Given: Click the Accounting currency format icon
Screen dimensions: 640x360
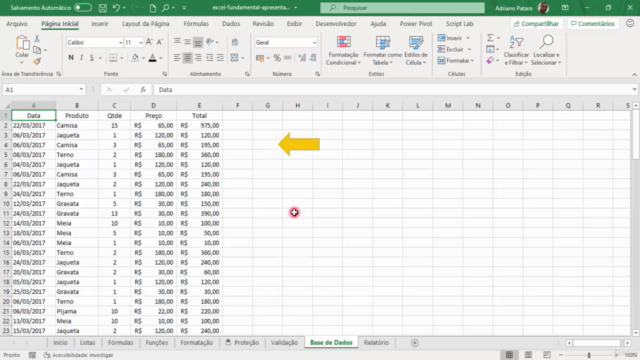Looking at the screenshot, I should coord(260,58).
